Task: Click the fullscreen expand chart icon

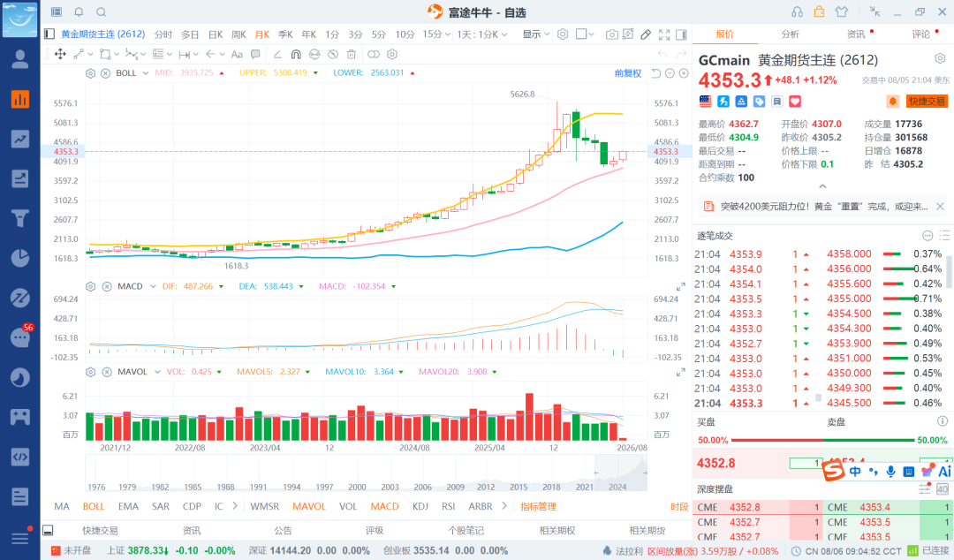Action: pos(664,34)
